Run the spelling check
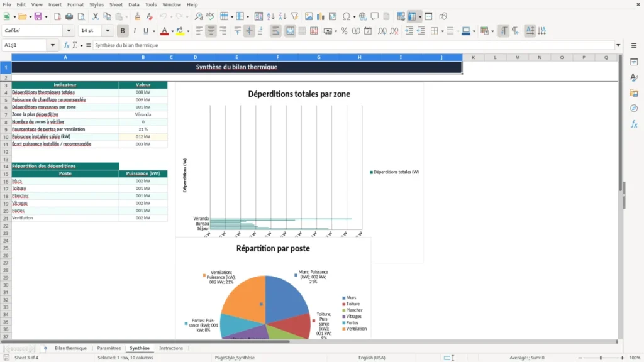The image size is (644, 362). click(x=210, y=16)
